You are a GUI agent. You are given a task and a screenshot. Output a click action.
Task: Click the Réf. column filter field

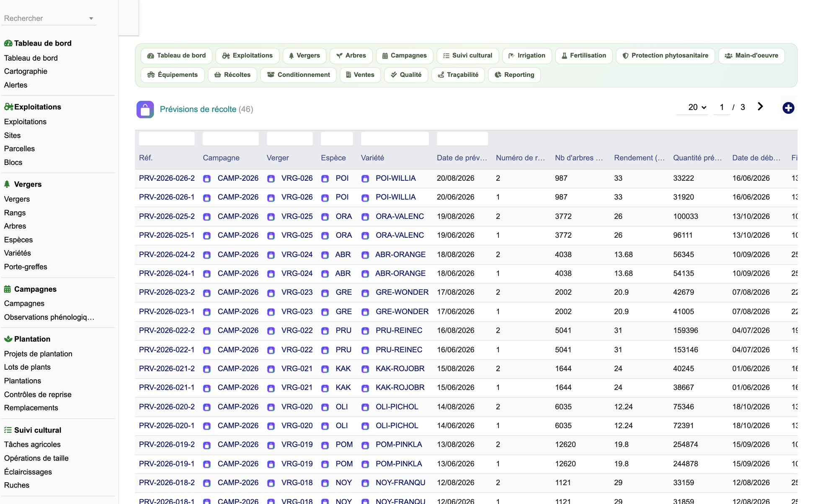coord(167,139)
